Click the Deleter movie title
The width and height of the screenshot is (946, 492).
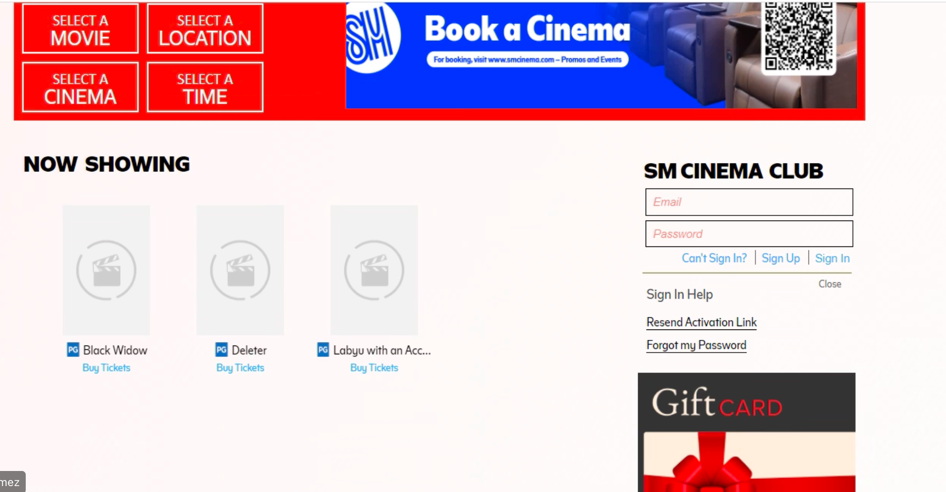point(249,350)
